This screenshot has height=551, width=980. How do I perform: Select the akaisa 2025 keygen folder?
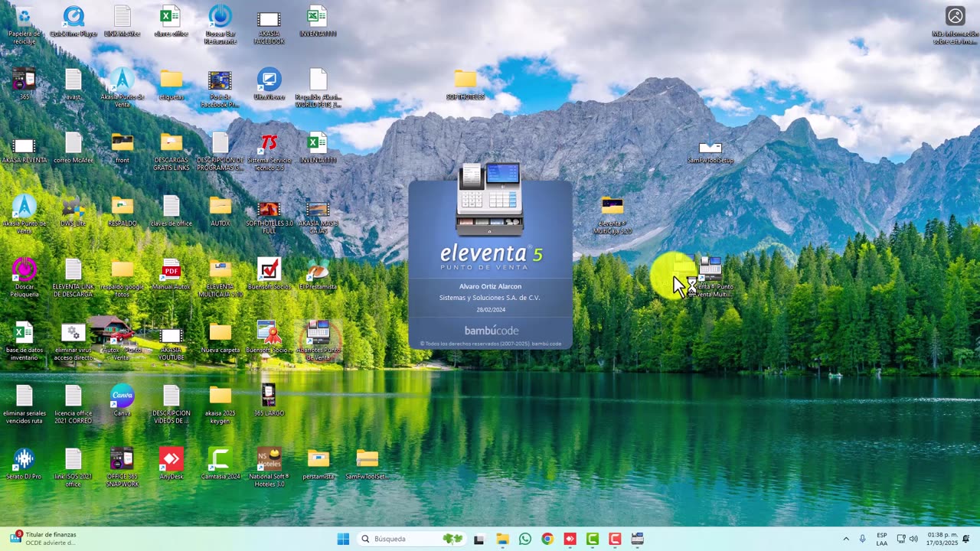pos(220,405)
